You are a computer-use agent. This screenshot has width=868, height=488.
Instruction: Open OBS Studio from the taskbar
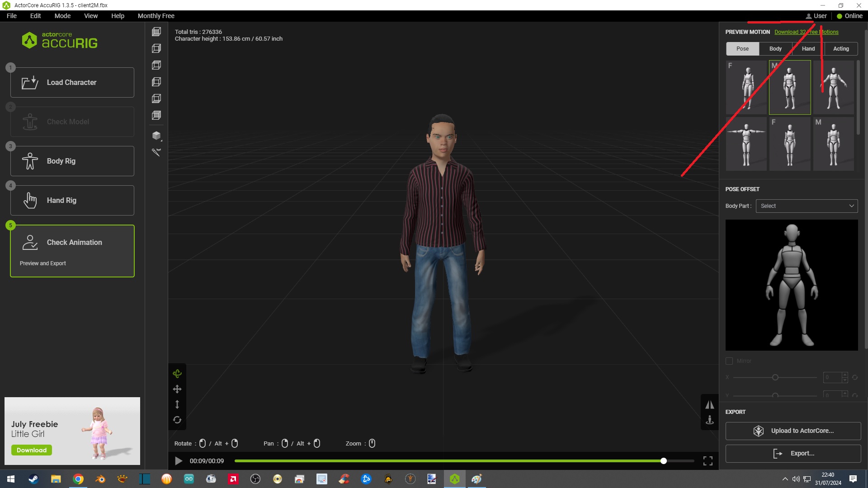(255, 479)
